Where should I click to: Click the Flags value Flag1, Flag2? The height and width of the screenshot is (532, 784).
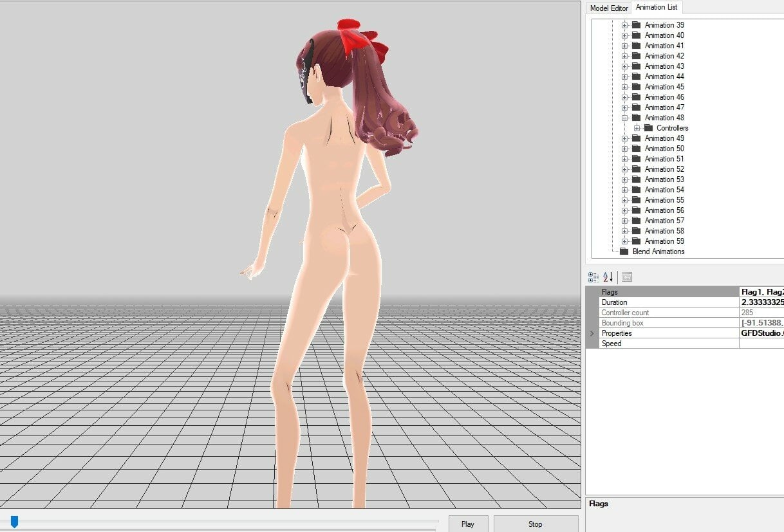click(x=761, y=292)
